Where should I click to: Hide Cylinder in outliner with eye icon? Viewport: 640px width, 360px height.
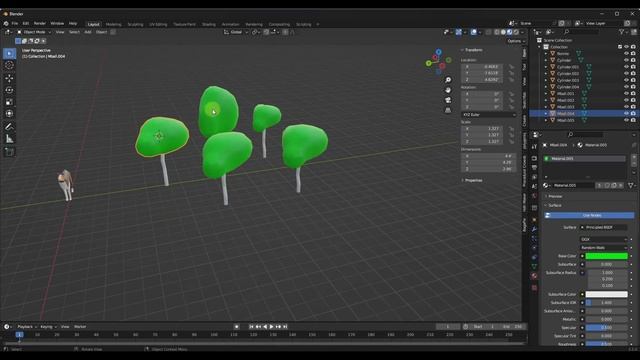[626, 60]
